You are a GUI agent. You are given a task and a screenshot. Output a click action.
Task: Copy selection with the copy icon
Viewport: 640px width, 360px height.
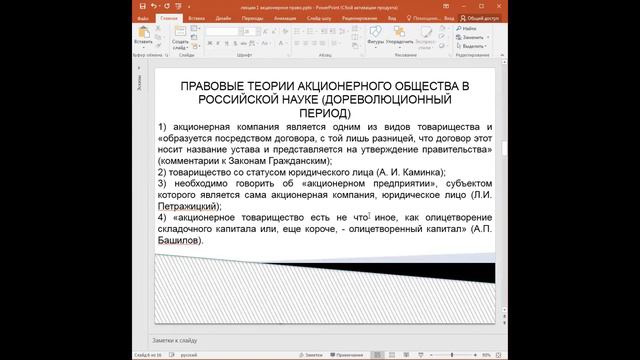[x=158, y=37]
